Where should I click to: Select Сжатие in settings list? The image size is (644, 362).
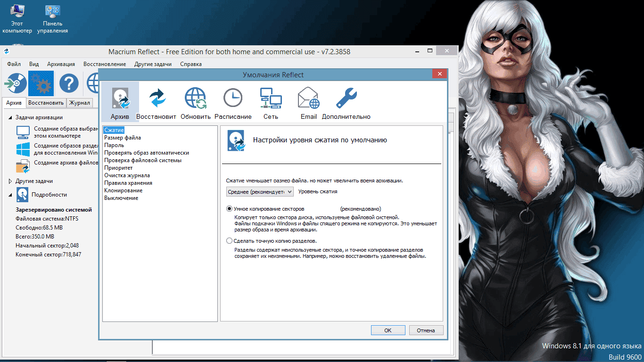pyautogui.click(x=114, y=130)
